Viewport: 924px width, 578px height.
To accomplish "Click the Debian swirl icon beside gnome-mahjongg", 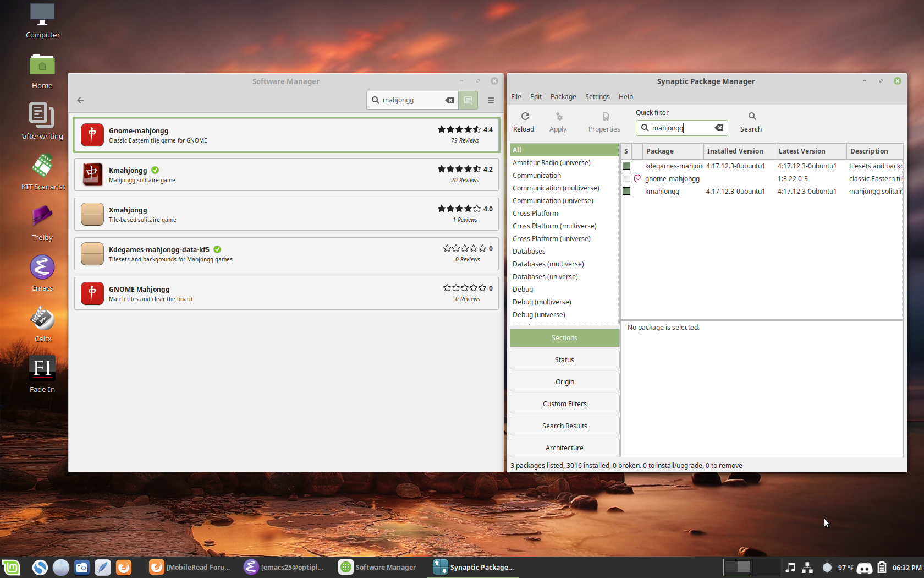I will tap(637, 178).
